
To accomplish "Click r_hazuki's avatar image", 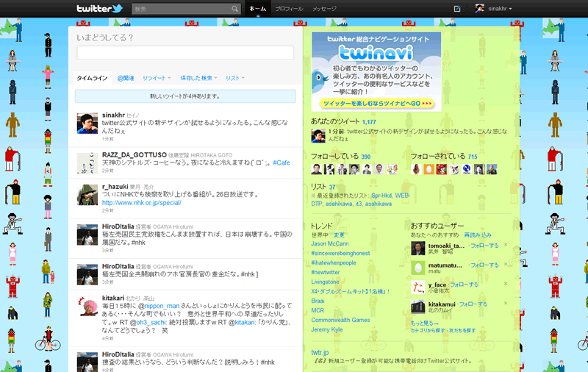I will tap(87, 195).
